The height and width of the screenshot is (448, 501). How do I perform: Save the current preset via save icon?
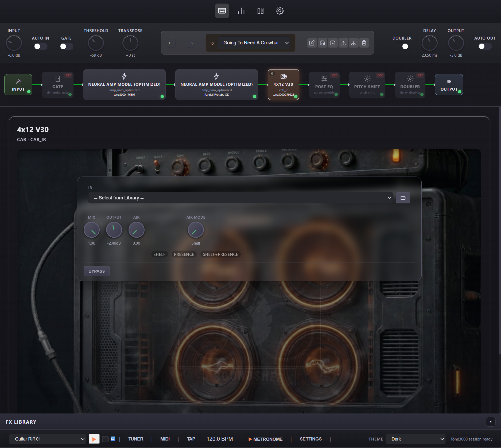click(322, 43)
